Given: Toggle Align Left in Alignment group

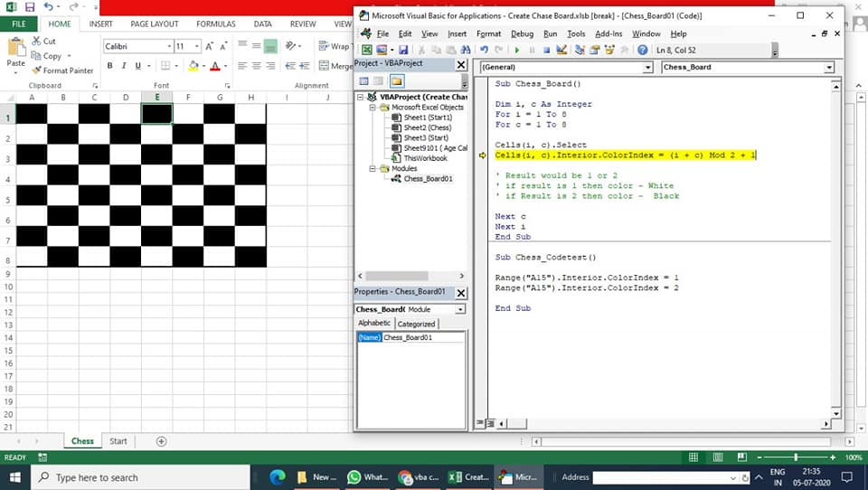Looking at the screenshot, I should tap(242, 66).
